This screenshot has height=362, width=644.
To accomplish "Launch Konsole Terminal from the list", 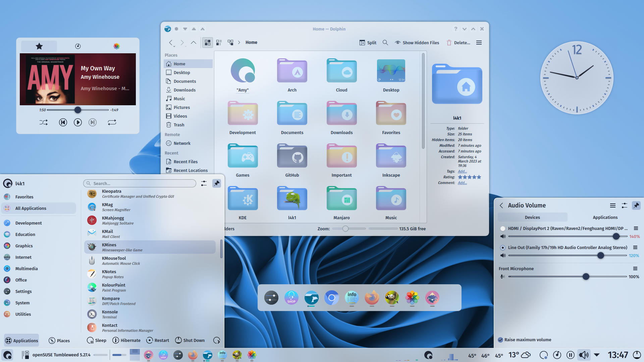I will [150, 314].
